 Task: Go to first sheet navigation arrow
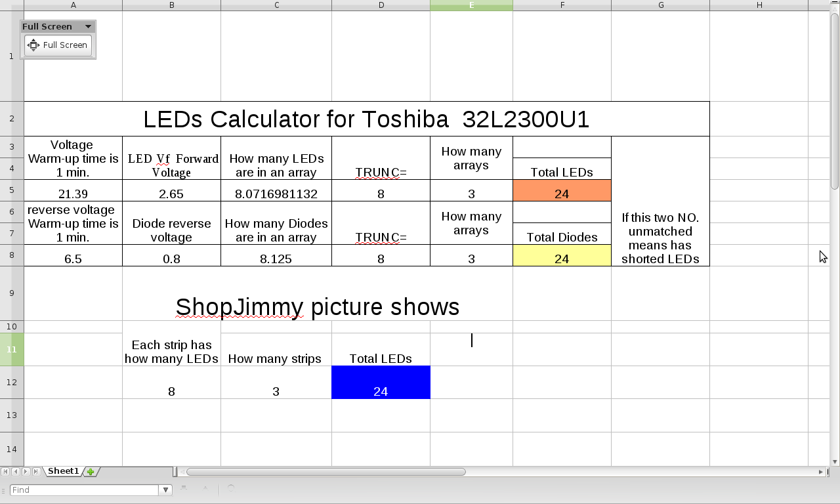(x=5, y=472)
